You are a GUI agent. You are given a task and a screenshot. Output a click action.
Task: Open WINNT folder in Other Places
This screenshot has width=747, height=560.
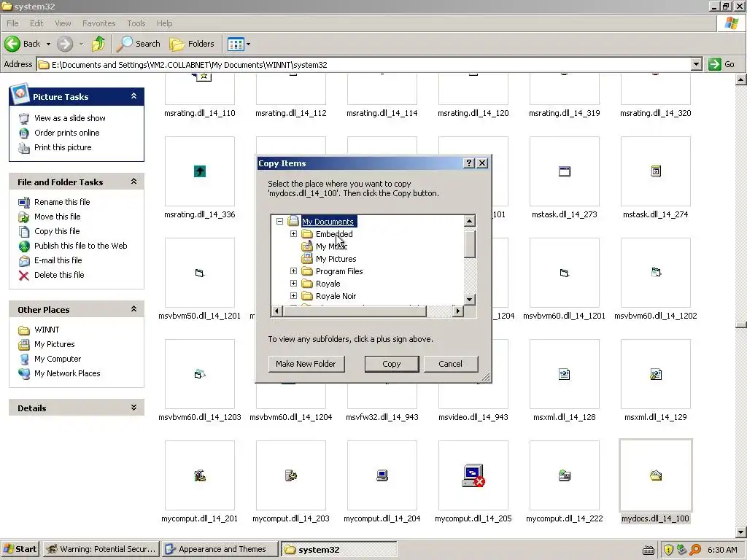click(x=47, y=330)
